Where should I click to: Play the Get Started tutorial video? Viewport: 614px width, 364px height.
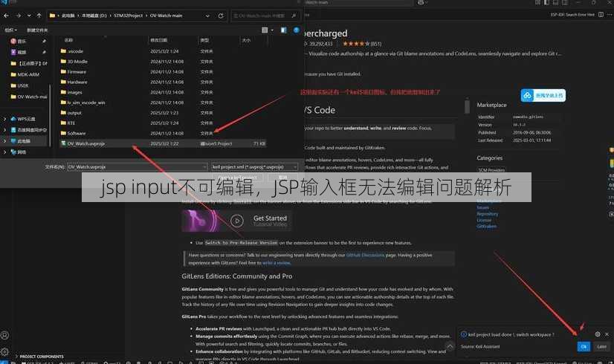[x=236, y=221]
